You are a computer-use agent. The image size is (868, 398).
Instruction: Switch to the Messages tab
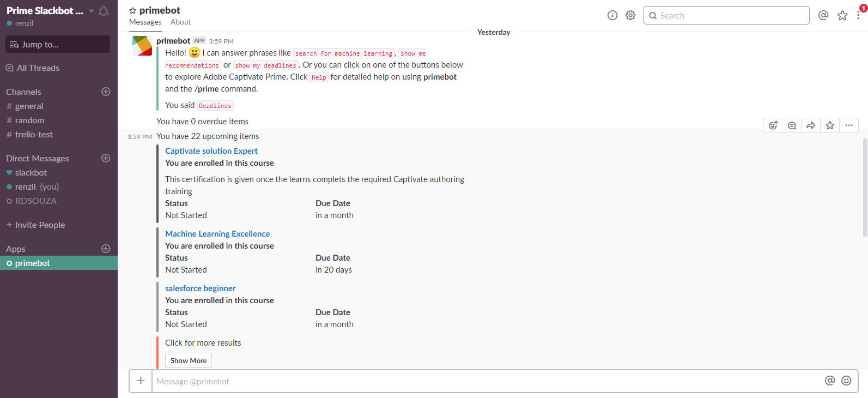145,22
